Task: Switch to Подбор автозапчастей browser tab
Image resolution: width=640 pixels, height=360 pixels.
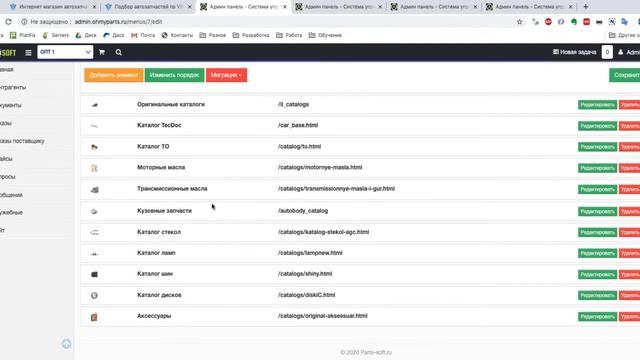Action: (148, 7)
